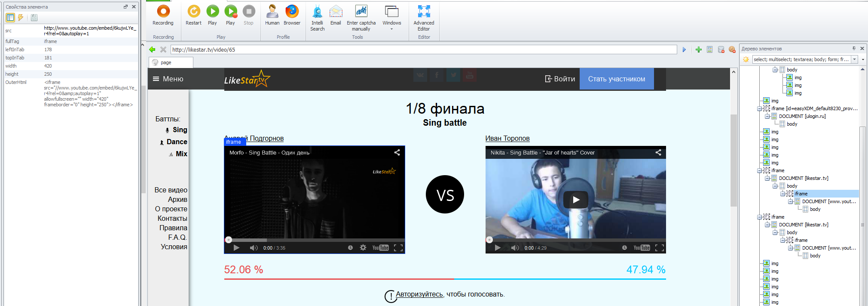Open the Mix battles menu item

[178, 154]
